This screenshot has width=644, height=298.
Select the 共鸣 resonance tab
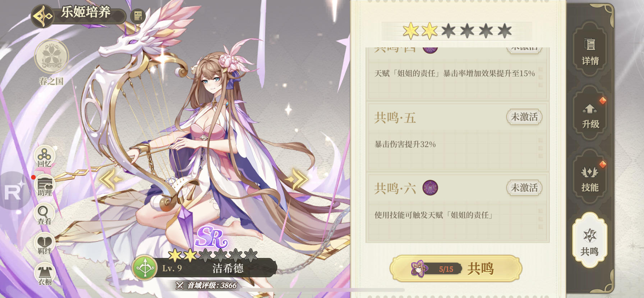(x=590, y=240)
